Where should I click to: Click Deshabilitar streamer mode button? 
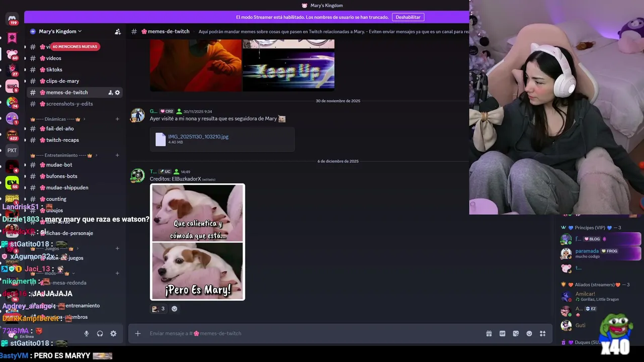[408, 17]
